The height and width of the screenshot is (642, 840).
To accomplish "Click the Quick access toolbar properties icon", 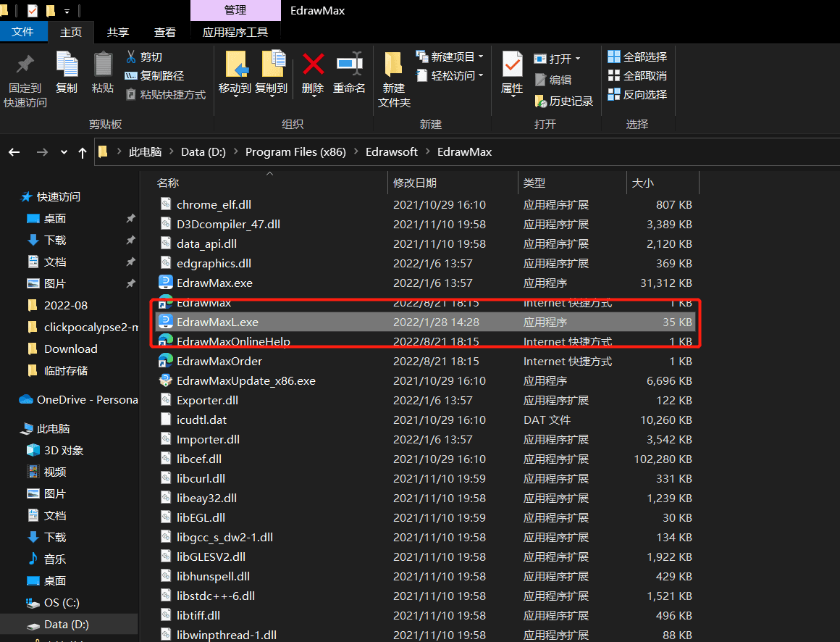I will [33, 10].
